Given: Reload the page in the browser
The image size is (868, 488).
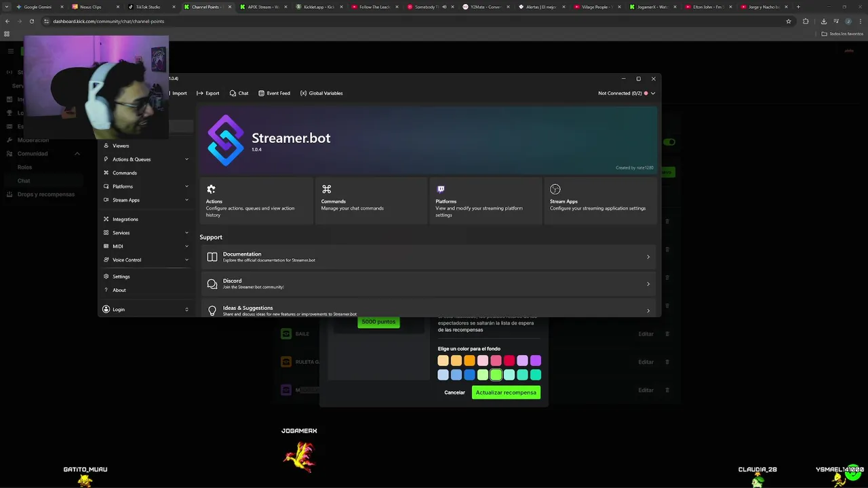Looking at the screenshot, I should (31, 21).
